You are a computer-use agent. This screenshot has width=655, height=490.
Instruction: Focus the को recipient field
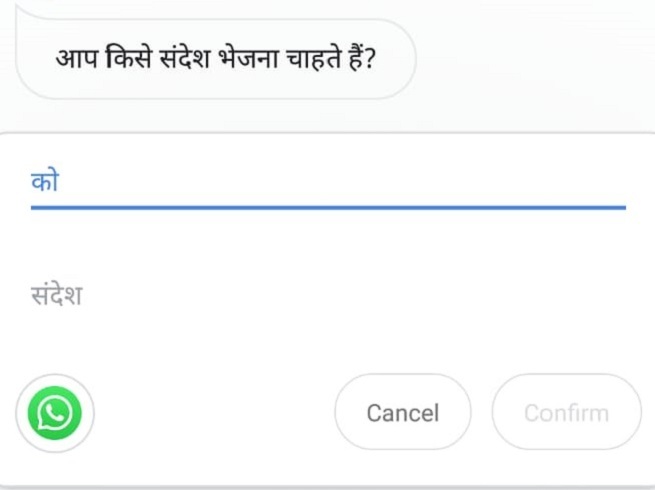(x=328, y=182)
